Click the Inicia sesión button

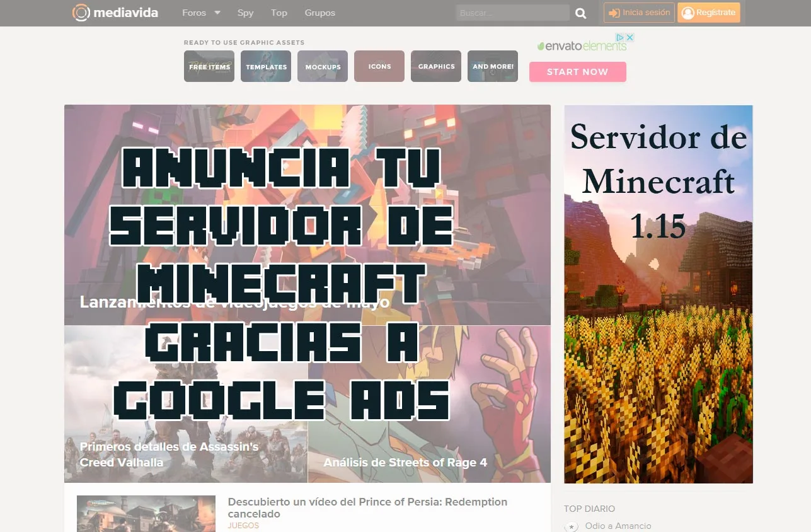coord(639,13)
